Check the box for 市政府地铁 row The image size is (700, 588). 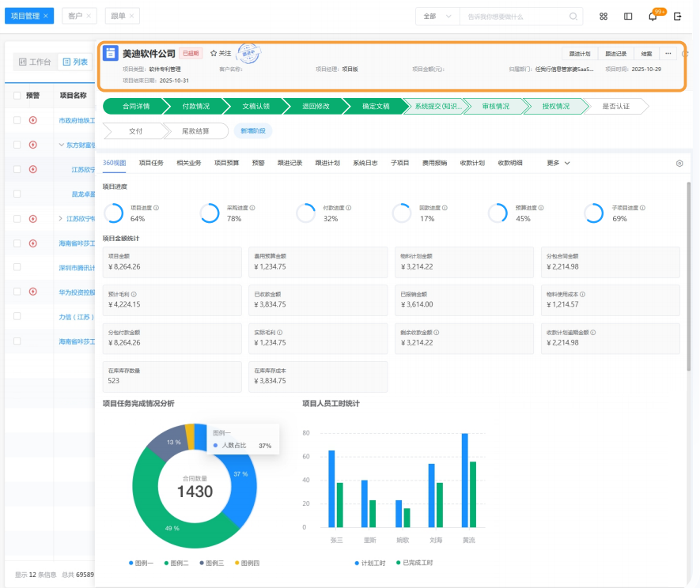(17, 120)
